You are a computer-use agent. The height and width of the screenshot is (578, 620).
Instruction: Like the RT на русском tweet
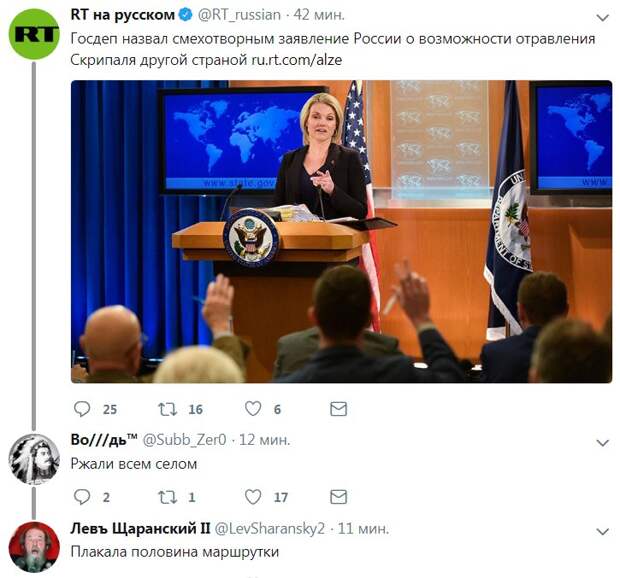(x=253, y=409)
